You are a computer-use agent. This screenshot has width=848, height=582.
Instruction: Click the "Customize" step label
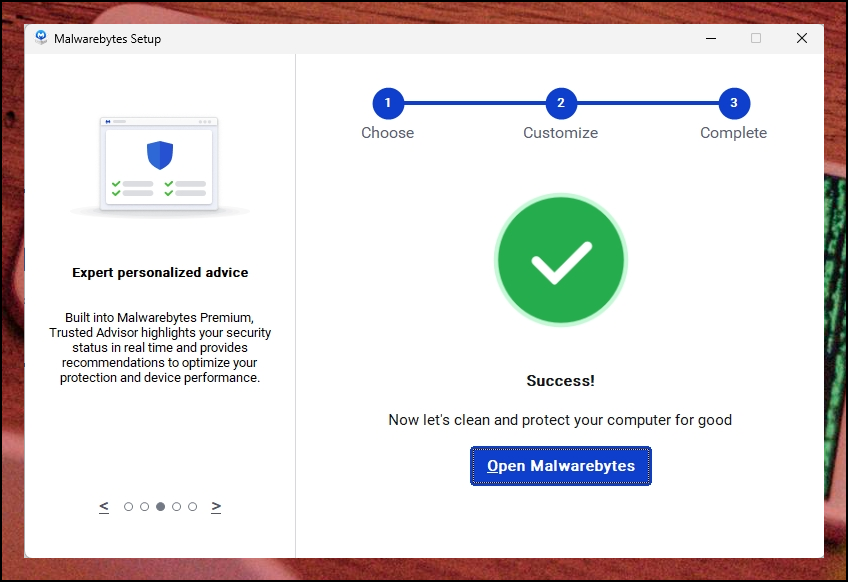click(x=561, y=133)
